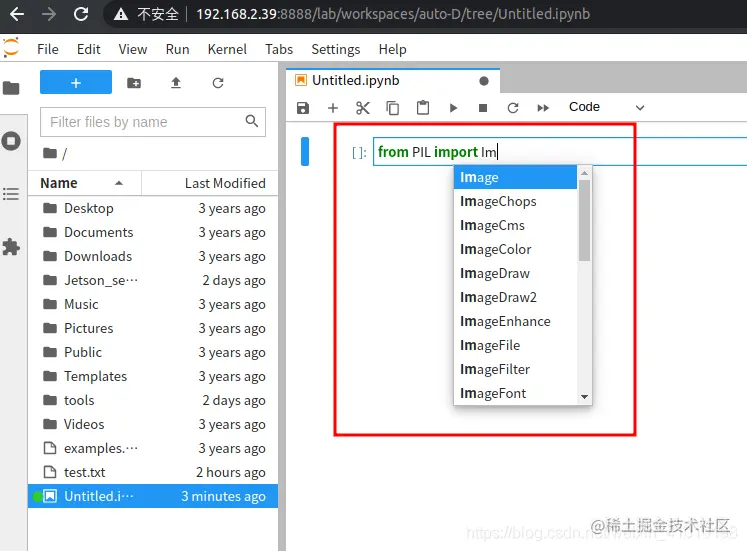This screenshot has width=747, height=551.
Task: Restart the kernel
Action: click(513, 108)
